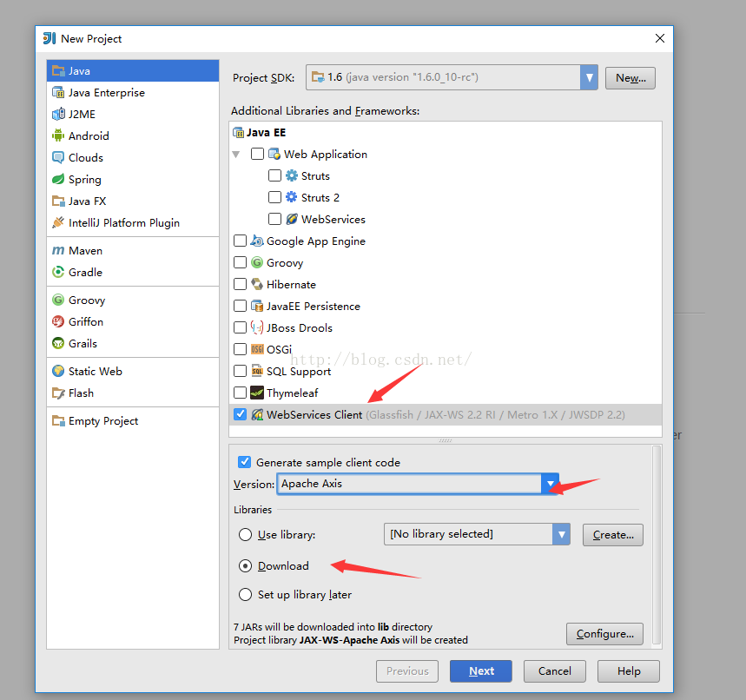The width and height of the screenshot is (746, 700).
Task: Click the Maven m icon
Action: (58, 250)
